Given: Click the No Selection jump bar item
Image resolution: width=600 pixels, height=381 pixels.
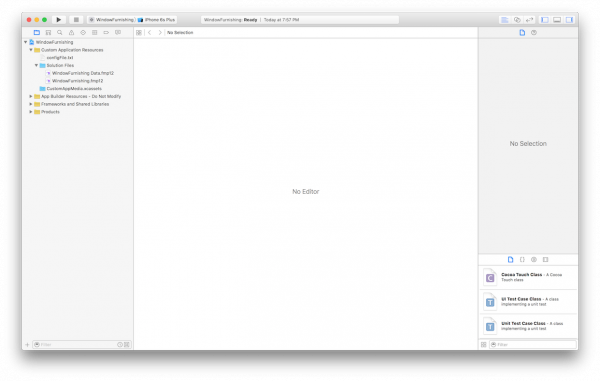Looking at the screenshot, I should [180, 33].
